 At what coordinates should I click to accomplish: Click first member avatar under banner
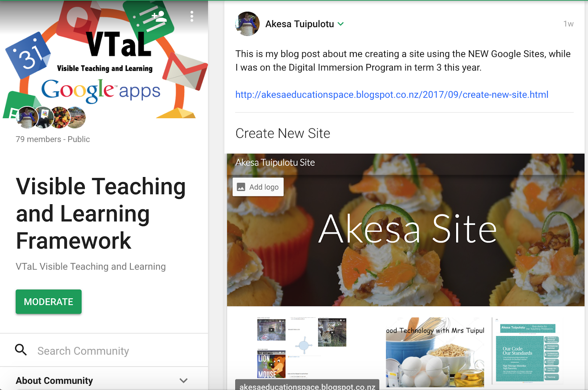coord(27,118)
